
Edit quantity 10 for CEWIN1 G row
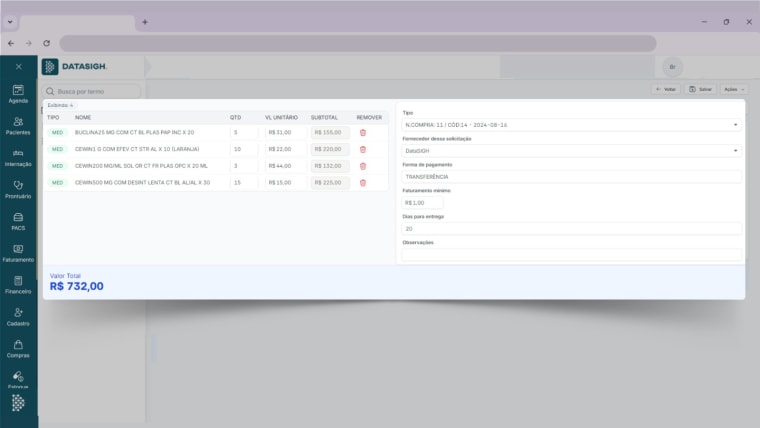pyautogui.click(x=244, y=149)
